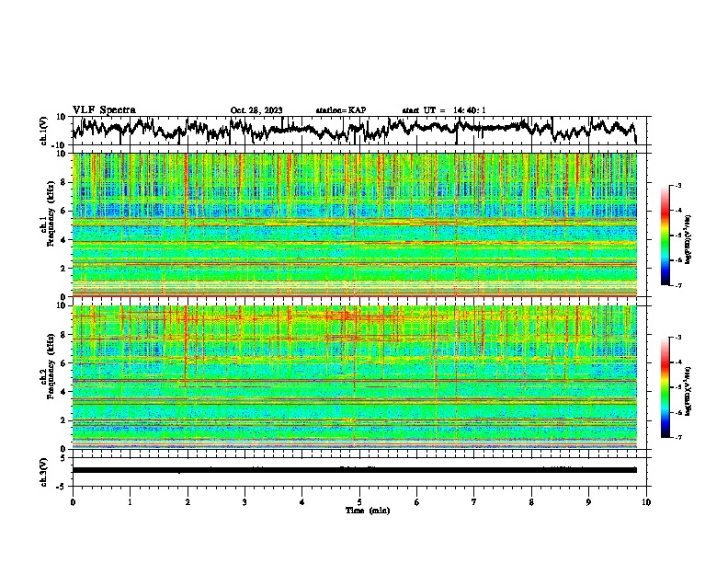This screenshot has height=563, width=728.
Task: Click the ch.1 spectrogram color bar
Action: 665,236
